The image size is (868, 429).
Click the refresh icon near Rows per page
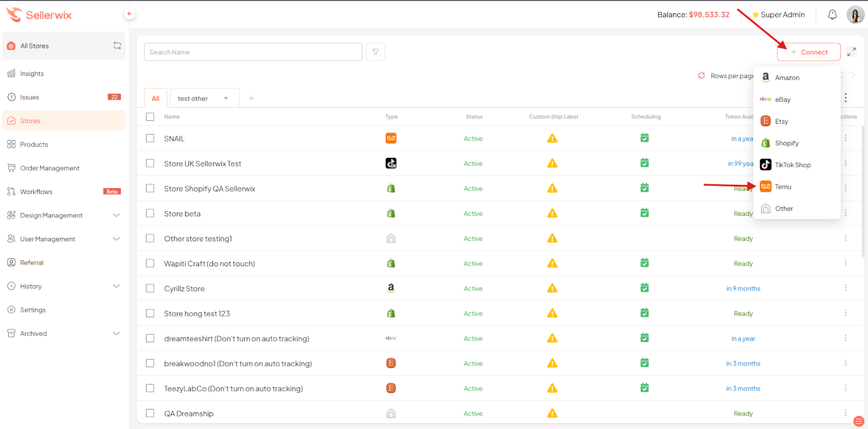coord(701,76)
